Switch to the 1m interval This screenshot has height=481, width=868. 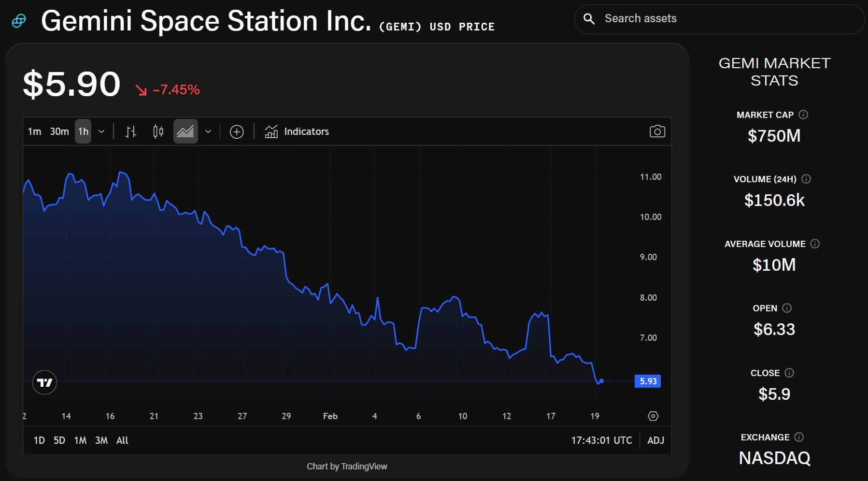tap(34, 131)
